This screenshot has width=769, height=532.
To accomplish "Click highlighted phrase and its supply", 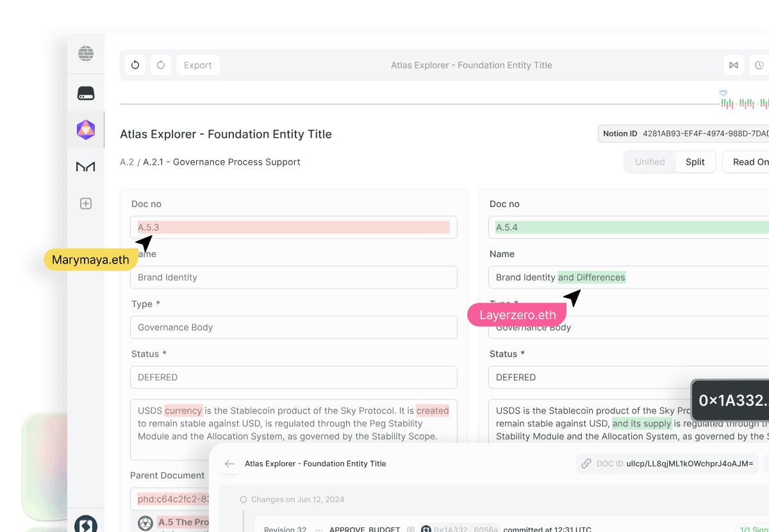I will tap(641, 423).
